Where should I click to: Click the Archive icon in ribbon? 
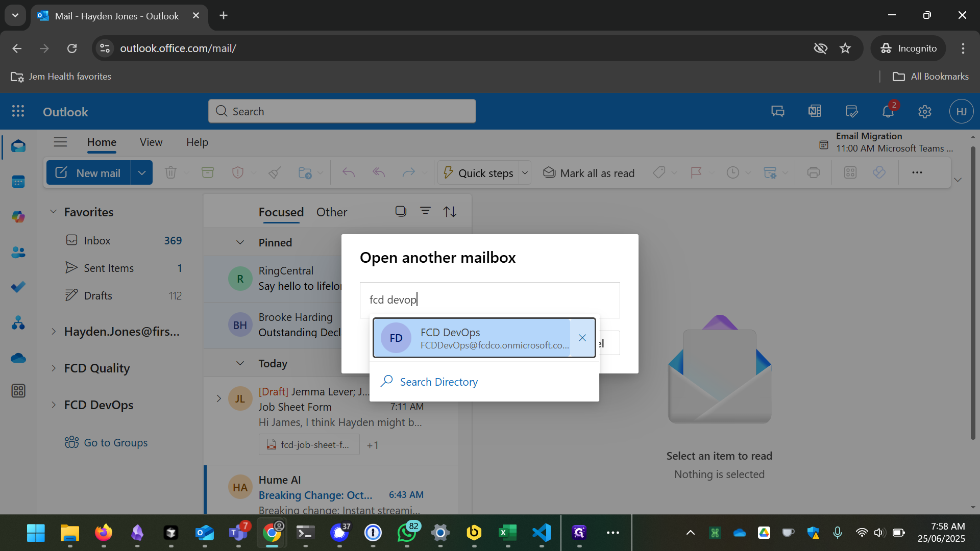click(208, 172)
